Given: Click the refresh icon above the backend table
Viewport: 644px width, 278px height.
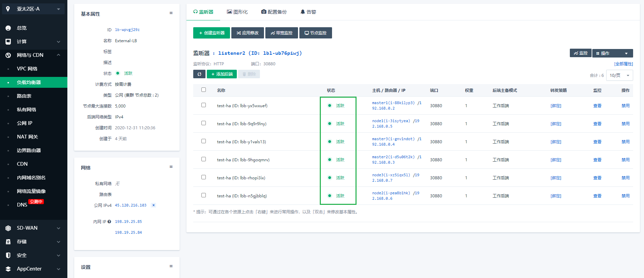Looking at the screenshot, I should click(199, 74).
